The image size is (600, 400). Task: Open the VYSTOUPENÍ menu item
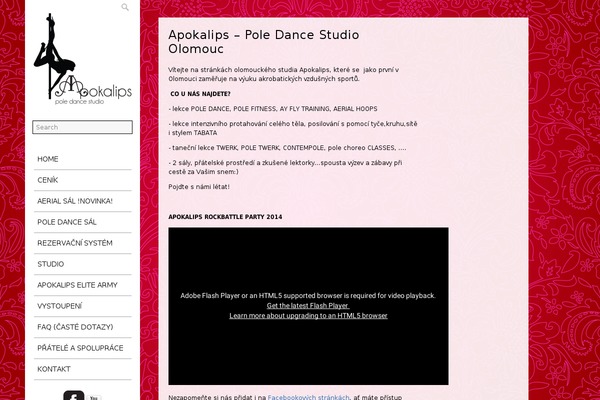(x=83, y=307)
